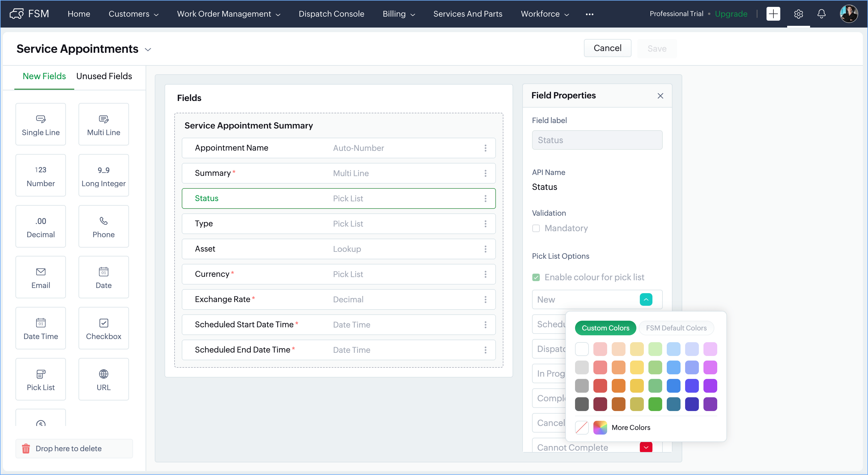Viewport: 868px width, 475px height.
Task: Click the Upgrade link
Action: (731, 14)
